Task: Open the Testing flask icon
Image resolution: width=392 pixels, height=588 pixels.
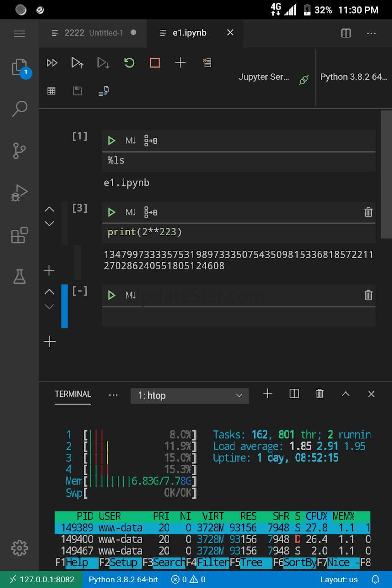Action: 19,277
